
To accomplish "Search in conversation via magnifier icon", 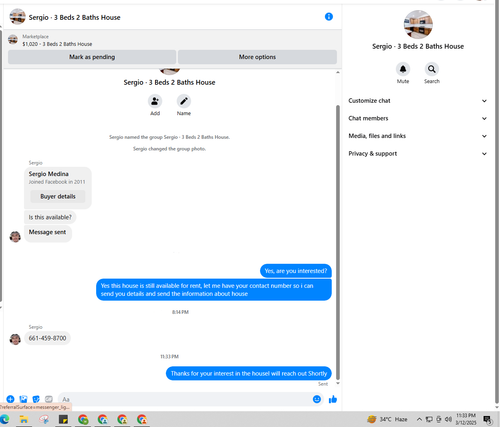I will coord(432,69).
